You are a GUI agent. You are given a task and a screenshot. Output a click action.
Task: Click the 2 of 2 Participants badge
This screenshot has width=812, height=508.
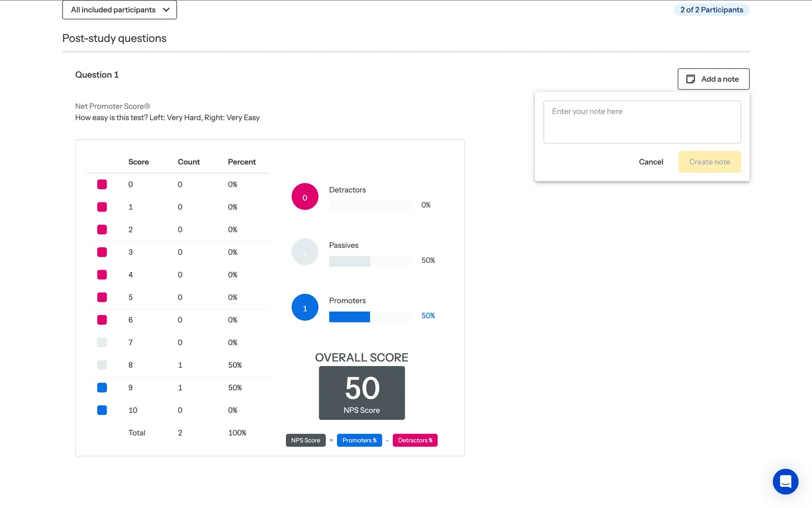point(711,10)
